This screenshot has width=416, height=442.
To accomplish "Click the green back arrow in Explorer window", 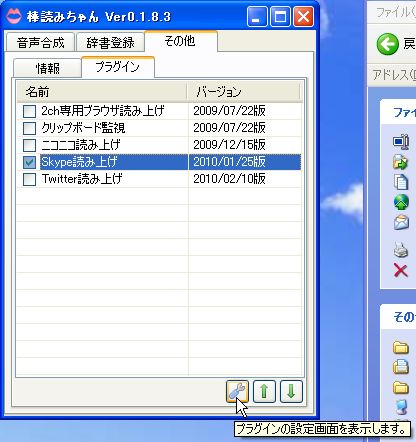I will [x=387, y=44].
